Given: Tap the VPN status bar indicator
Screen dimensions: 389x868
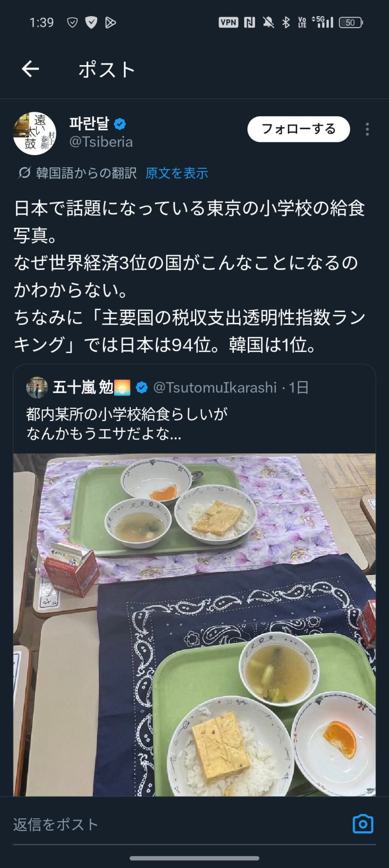Looking at the screenshot, I should point(228,22).
